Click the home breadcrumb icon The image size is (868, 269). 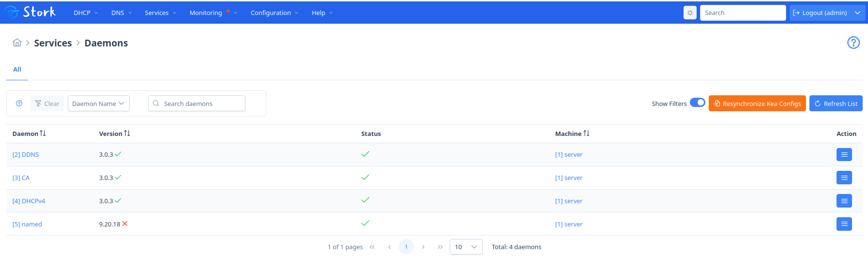tap(17, 43)
